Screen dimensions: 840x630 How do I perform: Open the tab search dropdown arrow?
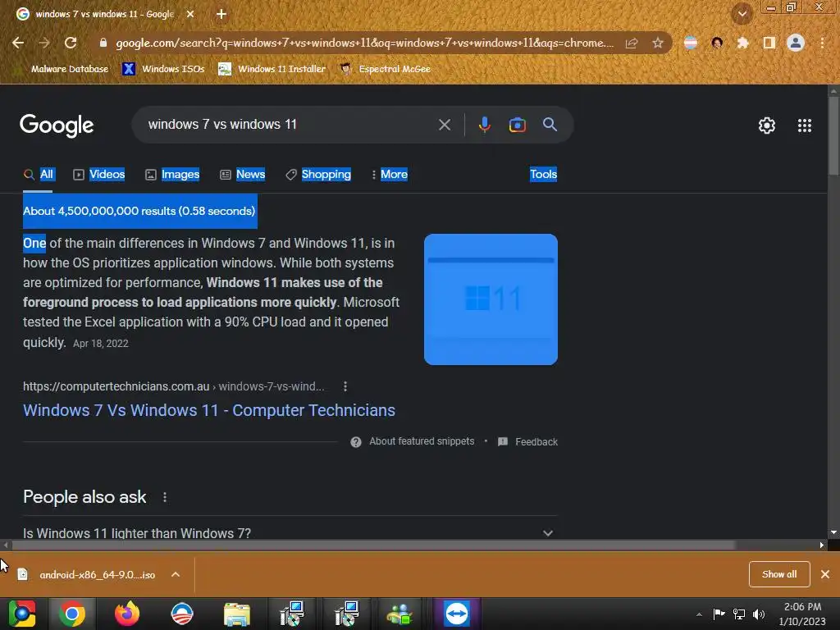742,14
